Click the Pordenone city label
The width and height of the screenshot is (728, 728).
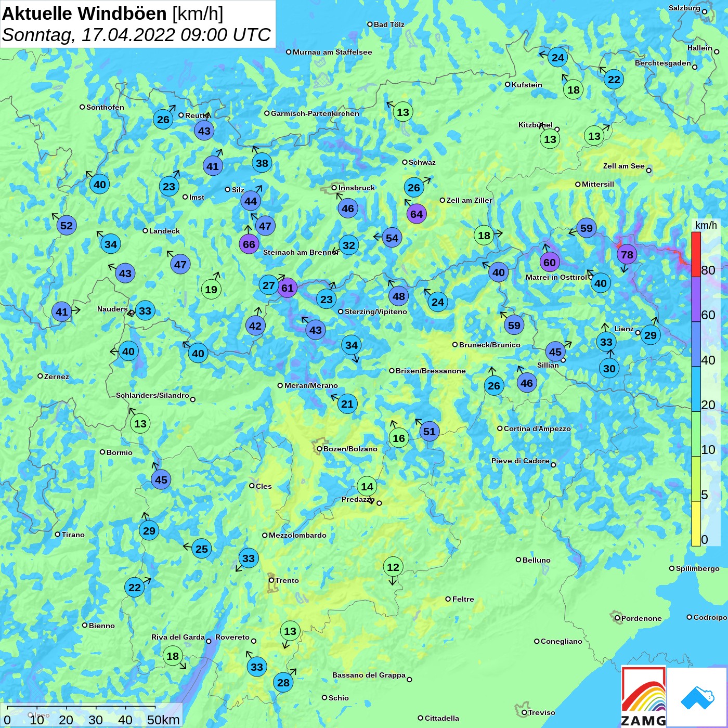(x=642, y=618)
